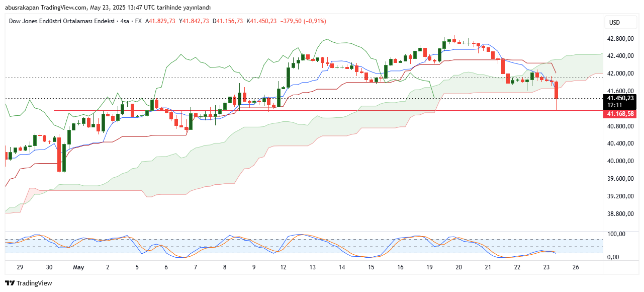This screenshot has width=644, height=292.
Task: Click the open value A41.829,73
Action: 160,21
